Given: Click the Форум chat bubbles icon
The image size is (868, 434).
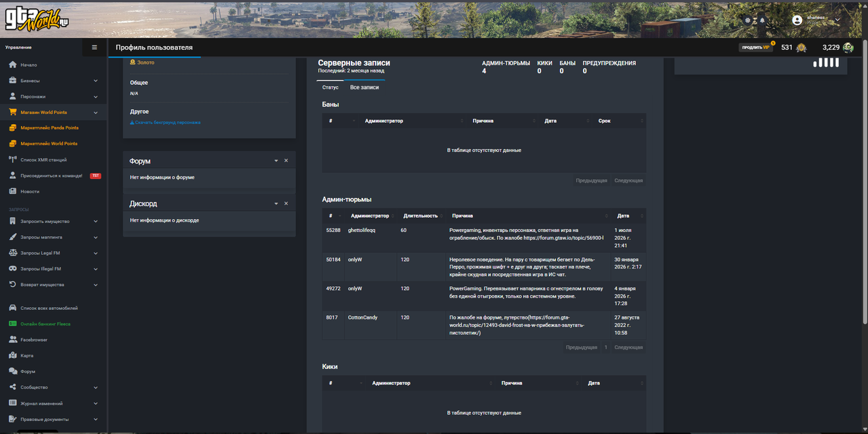Looking at the screenshot, I should point(12,372).
